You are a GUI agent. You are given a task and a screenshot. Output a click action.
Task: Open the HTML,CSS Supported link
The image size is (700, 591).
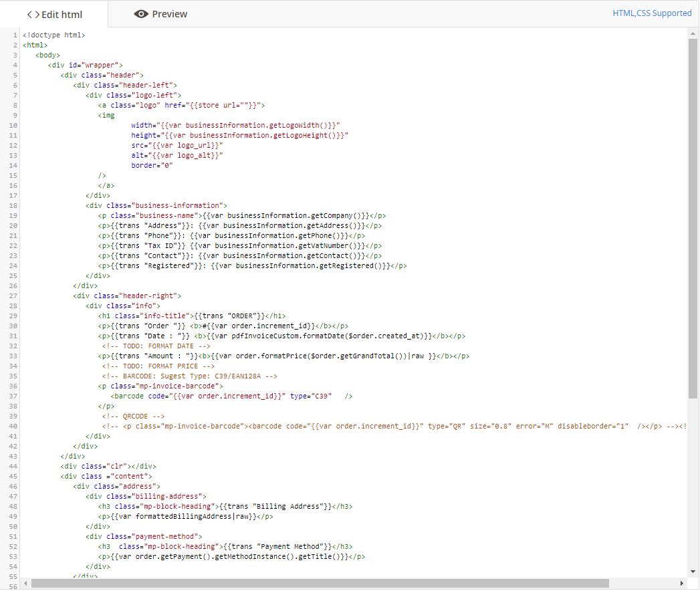click(x=652, y=13)
